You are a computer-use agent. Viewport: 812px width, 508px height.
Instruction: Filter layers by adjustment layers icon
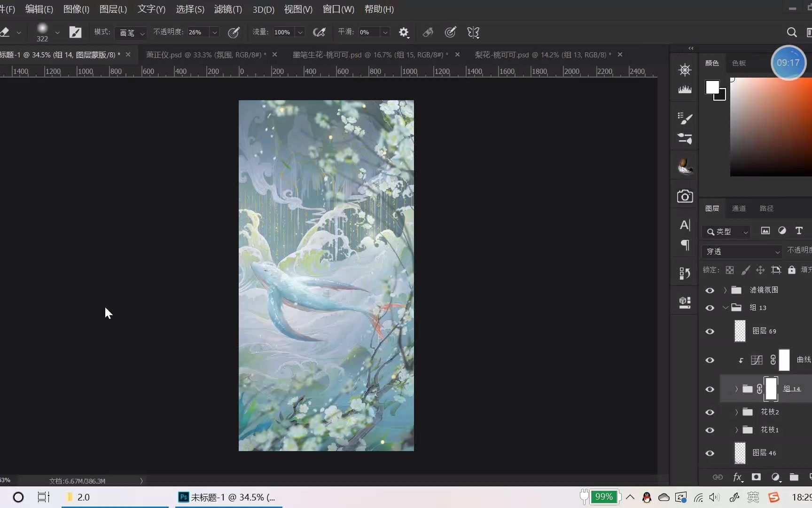click(x=782, y=230)
